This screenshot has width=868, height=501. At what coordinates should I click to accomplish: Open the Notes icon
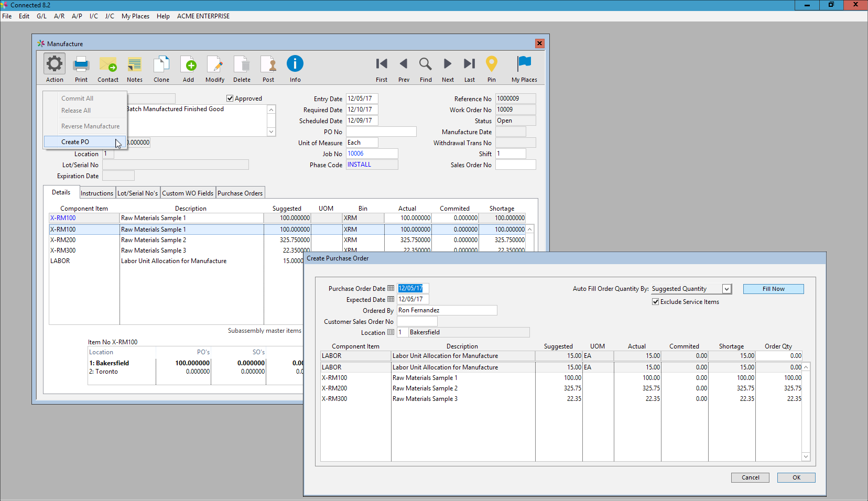[x=135, y=64]
